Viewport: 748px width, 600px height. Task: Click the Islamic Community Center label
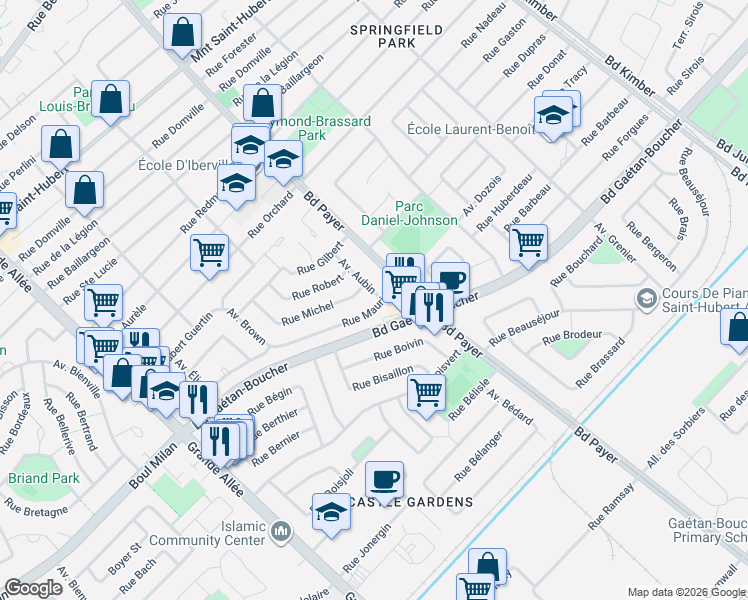coord(207,533)
